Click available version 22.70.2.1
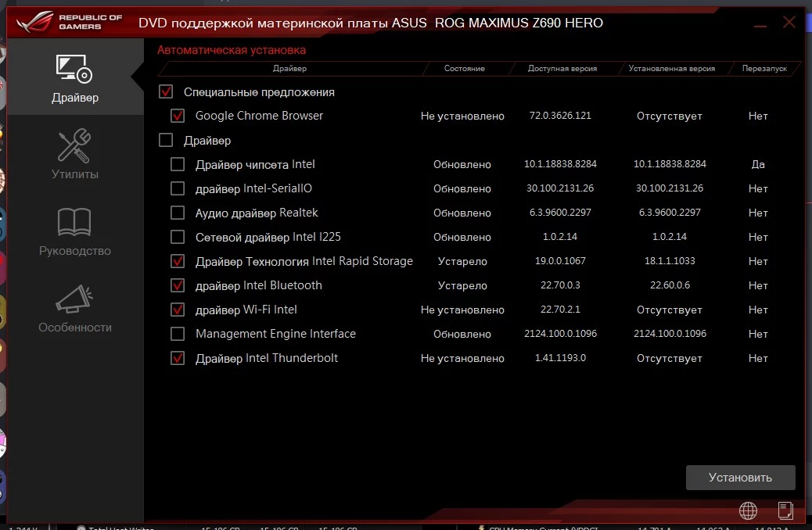The width and height of the screenshot is (812, 530). pyautogui.click(x=560, y=310)
